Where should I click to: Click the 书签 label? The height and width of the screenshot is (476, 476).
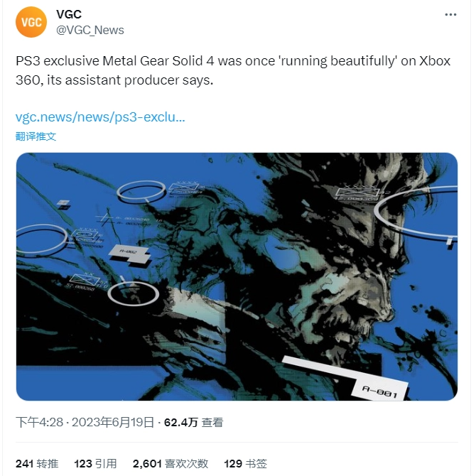[256, 463]
